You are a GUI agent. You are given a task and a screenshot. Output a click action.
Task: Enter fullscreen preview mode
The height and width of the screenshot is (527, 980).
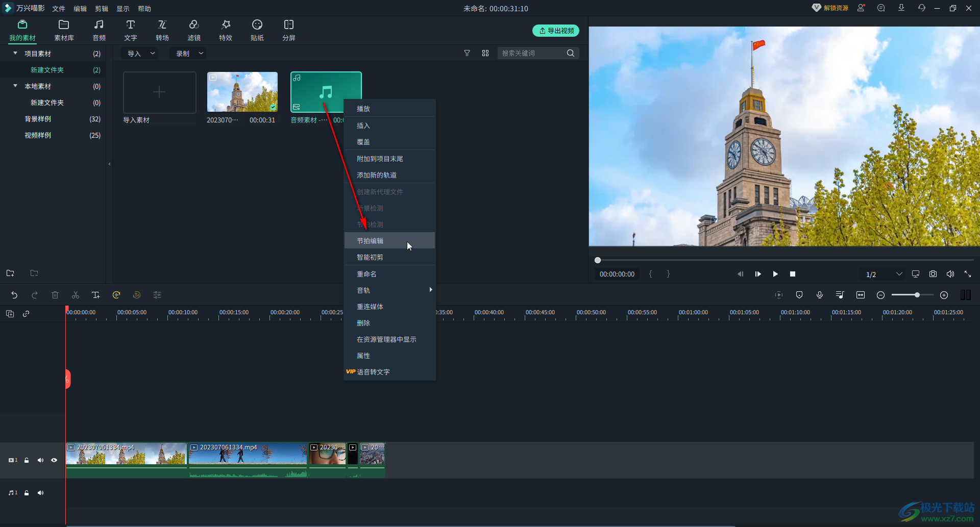tap(968, 274)
